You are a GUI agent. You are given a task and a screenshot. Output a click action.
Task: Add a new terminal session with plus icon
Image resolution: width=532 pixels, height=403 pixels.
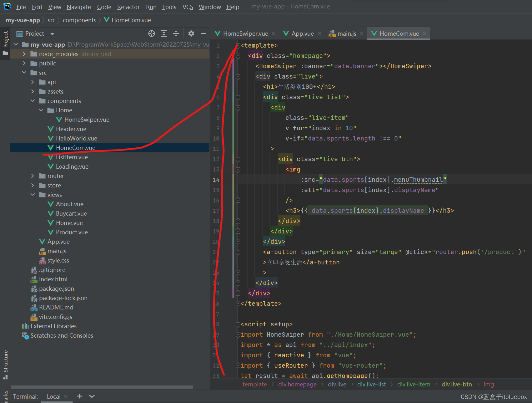coord(80,396)
